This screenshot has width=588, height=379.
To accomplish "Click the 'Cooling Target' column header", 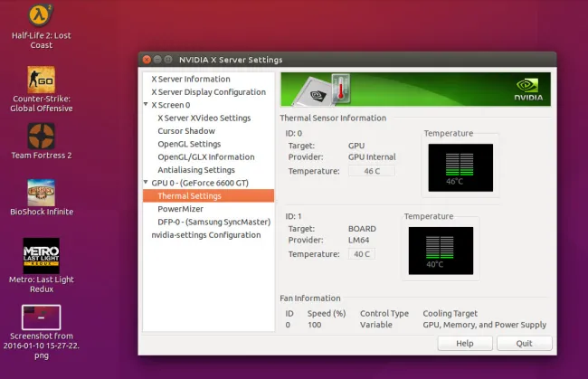I will point(450,313).
